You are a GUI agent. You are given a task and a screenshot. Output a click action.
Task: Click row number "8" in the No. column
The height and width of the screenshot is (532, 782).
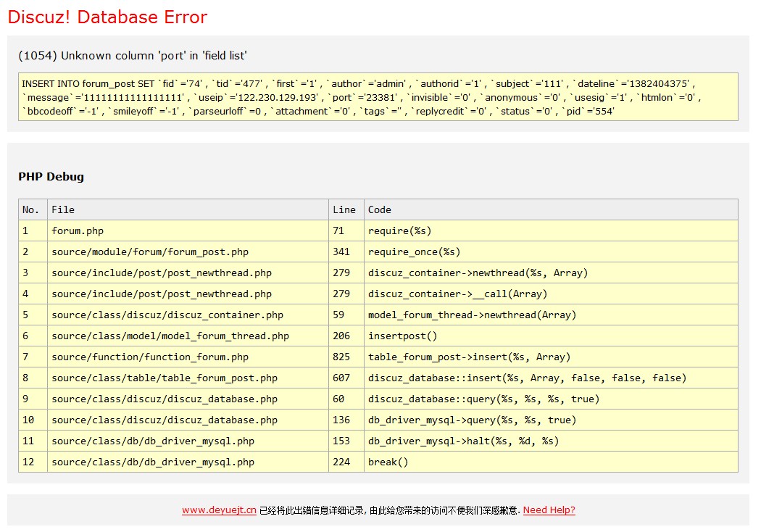point(33,378)
